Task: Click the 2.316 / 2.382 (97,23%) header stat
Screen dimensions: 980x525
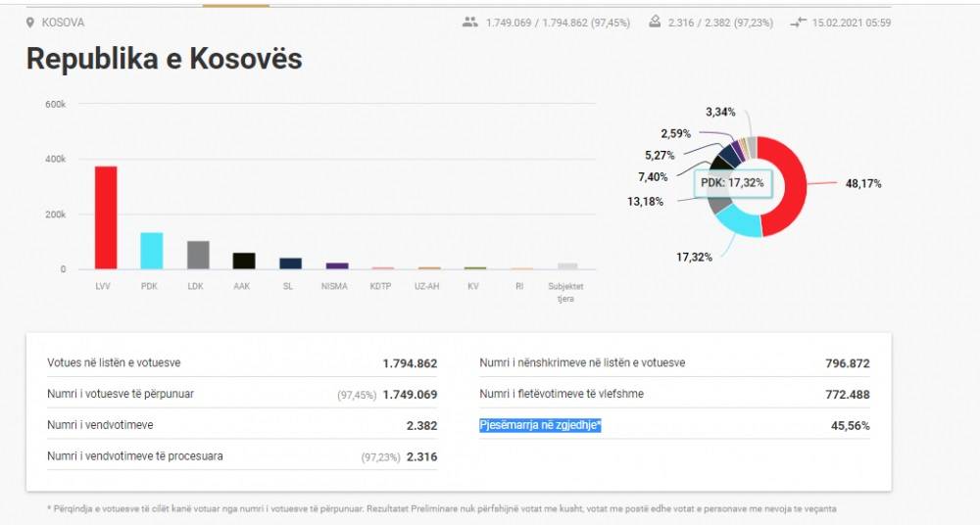Action: point(720,23)
